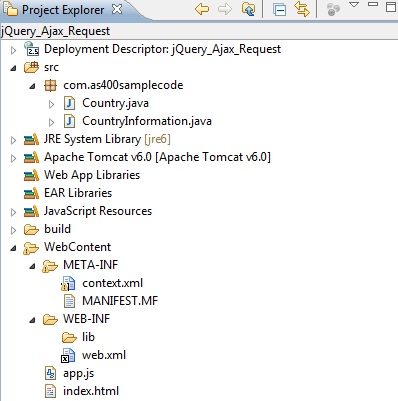Expand the JavaScript Resources node
This screenshot has width=398, height=401.
(13, 212)
